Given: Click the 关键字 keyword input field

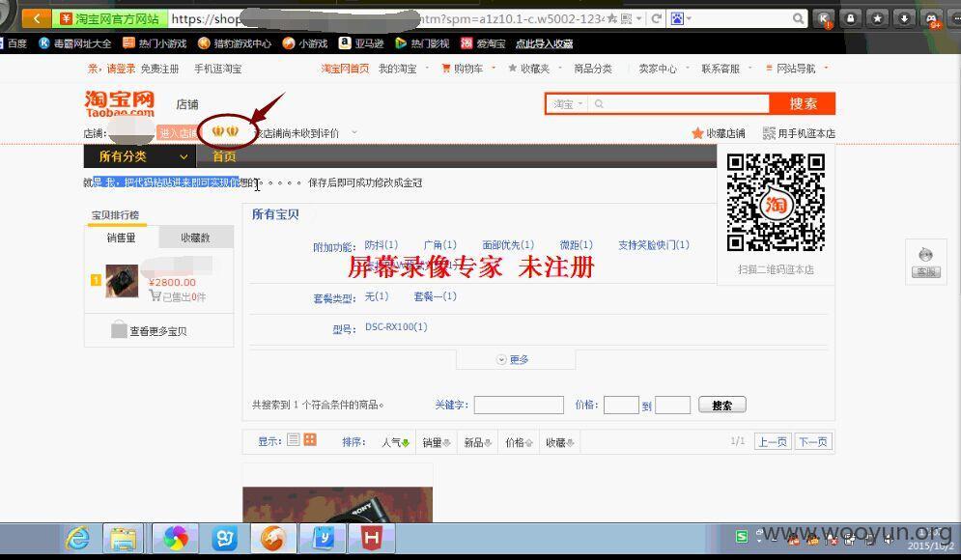Looking at the screenshot, I should pyautogui.click(x=519, y=406).
